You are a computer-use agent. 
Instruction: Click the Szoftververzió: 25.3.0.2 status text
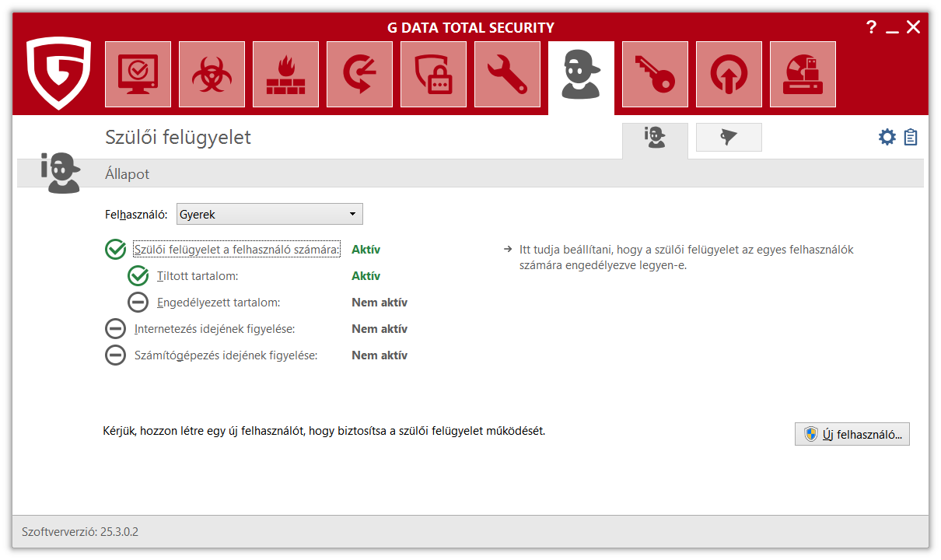click(80, 533)
